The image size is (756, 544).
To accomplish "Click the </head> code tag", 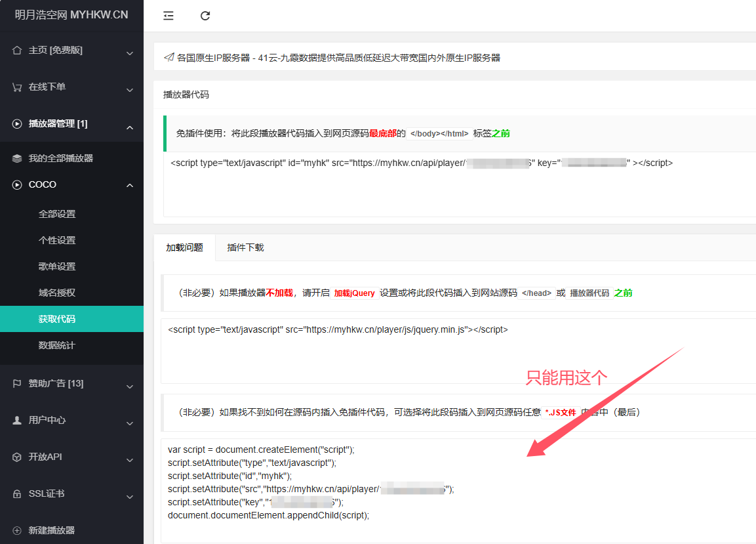I will point(536,293).
